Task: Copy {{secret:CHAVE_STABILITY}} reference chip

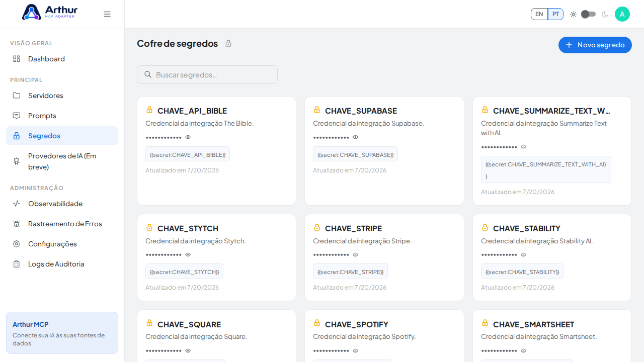Action: coord(522,271)
